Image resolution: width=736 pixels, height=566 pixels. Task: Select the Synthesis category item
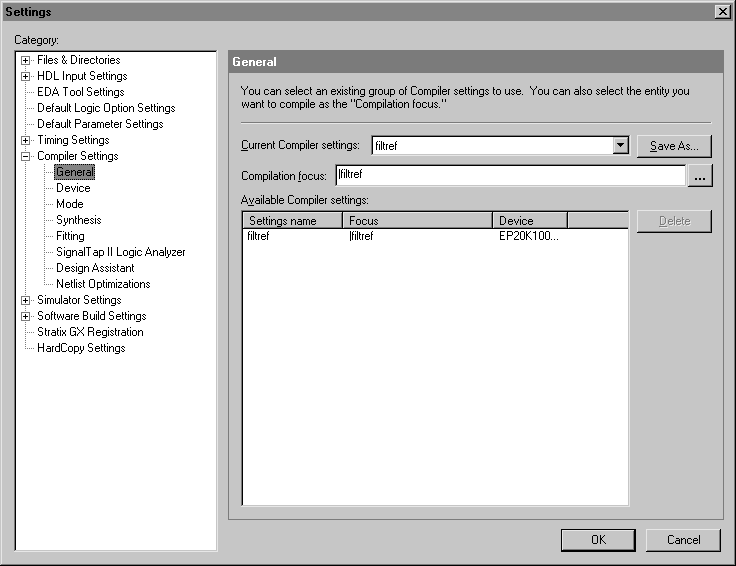(78, 220)
